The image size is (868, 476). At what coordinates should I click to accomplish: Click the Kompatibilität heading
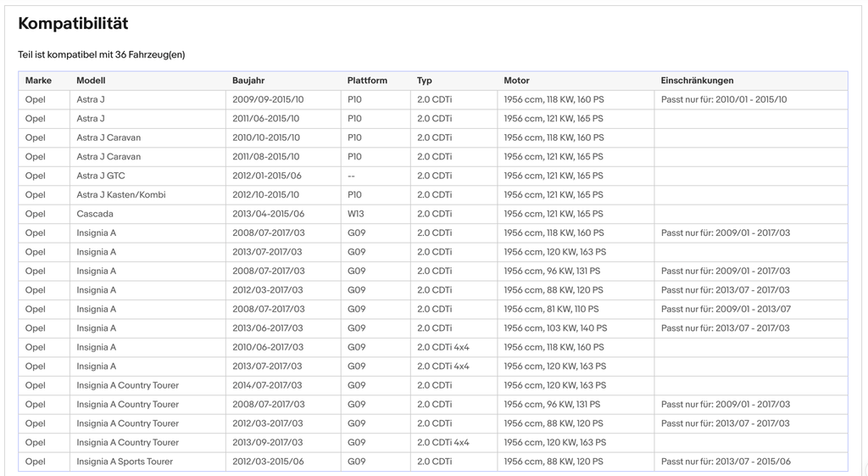[73, 23]
